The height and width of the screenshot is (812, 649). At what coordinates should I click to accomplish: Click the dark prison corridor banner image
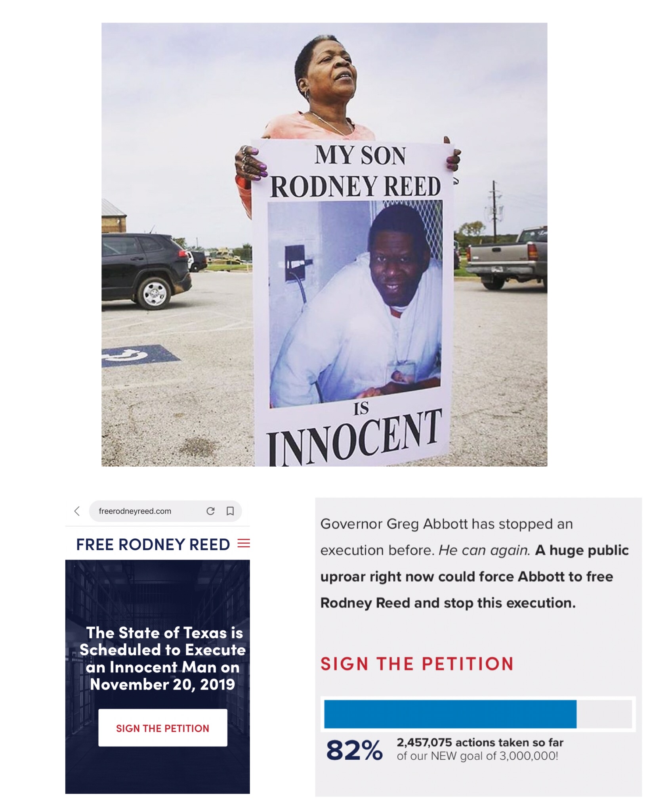pos(158,677)
